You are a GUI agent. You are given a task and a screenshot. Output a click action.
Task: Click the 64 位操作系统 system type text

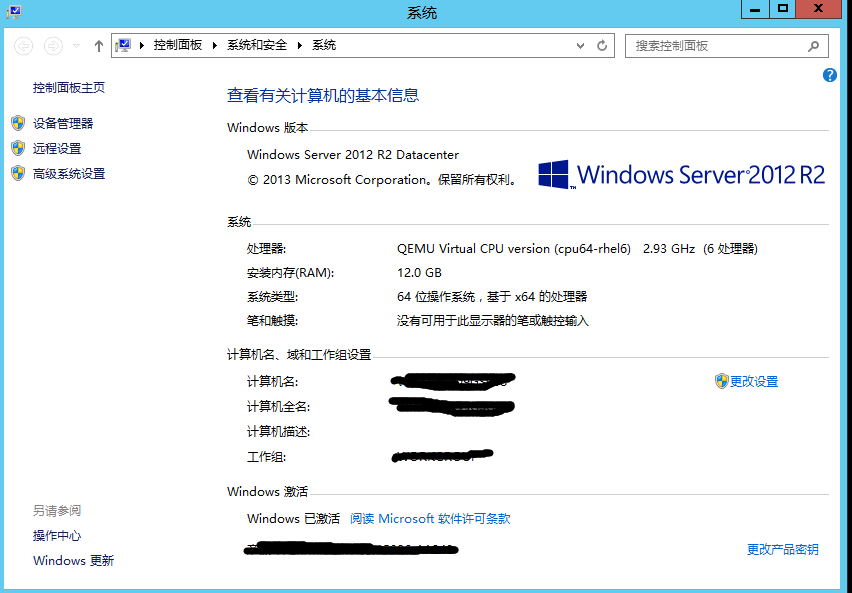tap(492, 297)
